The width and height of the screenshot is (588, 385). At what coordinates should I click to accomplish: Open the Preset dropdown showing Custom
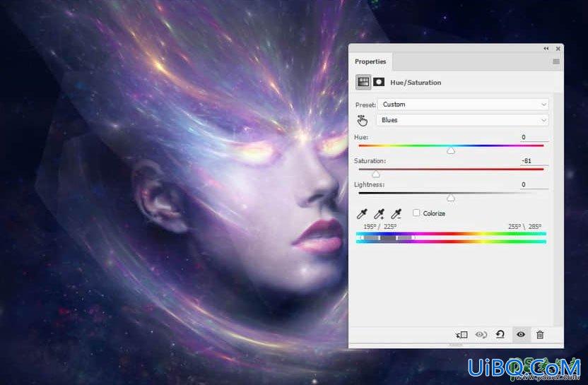(463, 105)
